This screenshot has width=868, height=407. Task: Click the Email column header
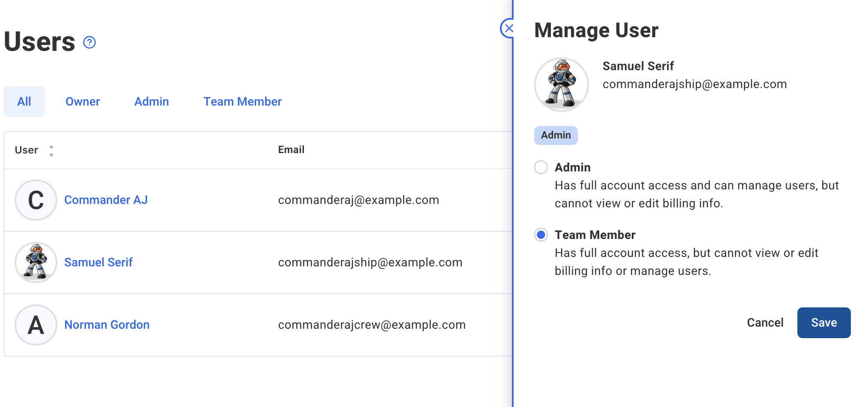[x=291, y=150]
